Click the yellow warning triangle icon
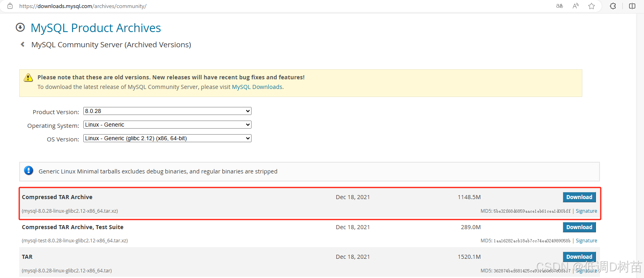Screen dimensions: 644x278 pos(28,77)
